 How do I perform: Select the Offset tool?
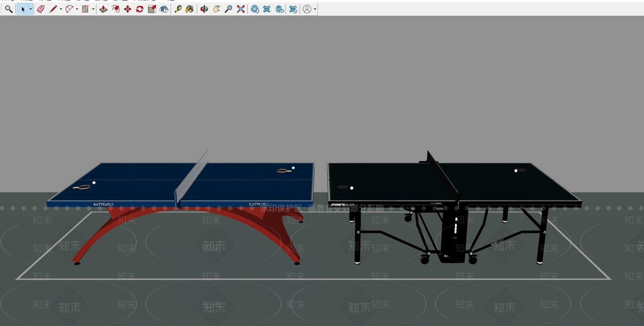click(x=116, y=9)
